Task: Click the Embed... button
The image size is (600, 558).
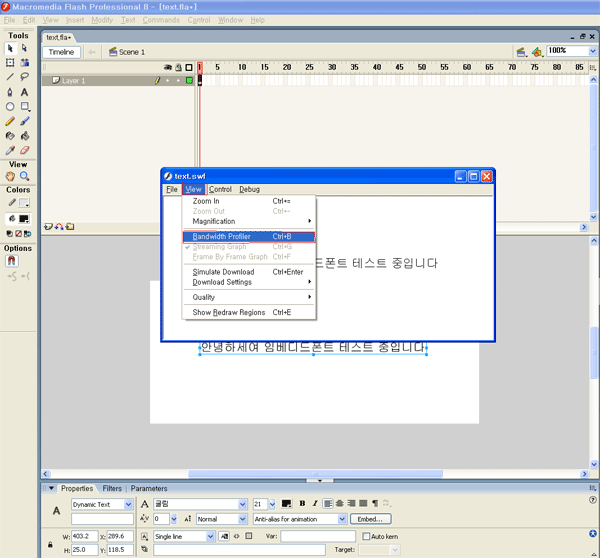Action: coord(370,519)
